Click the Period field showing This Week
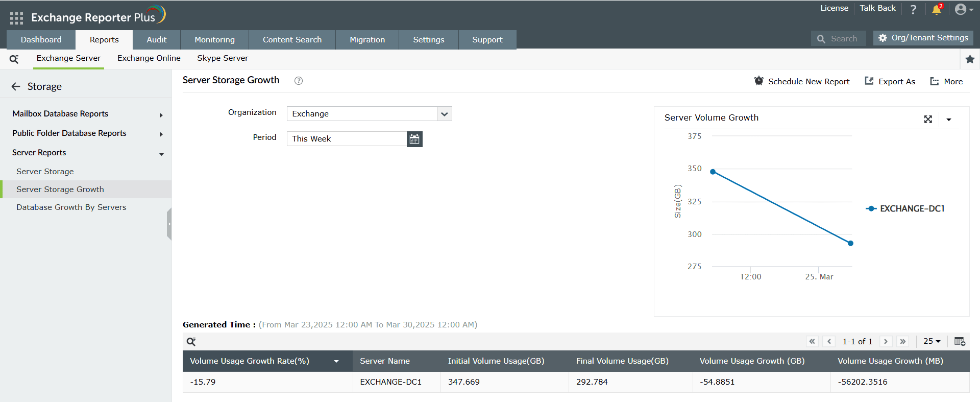 347,139
